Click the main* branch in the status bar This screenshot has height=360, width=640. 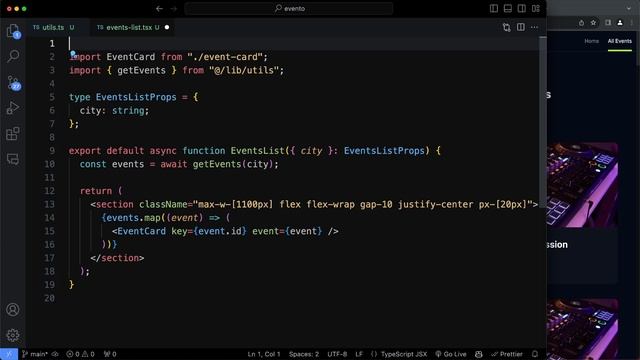click(35, 354)
